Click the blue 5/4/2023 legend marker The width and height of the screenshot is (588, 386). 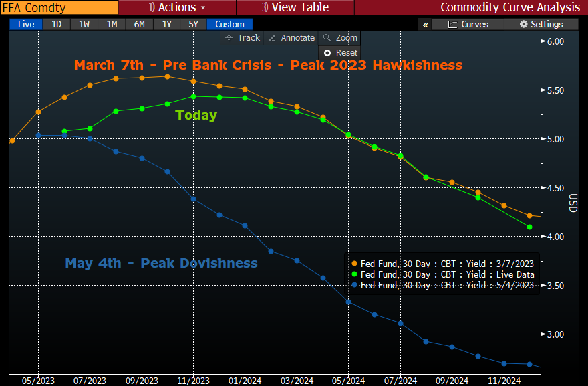353,284
